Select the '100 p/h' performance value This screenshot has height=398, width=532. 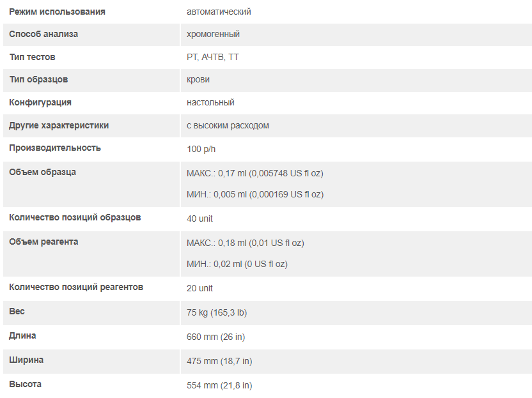201,149
